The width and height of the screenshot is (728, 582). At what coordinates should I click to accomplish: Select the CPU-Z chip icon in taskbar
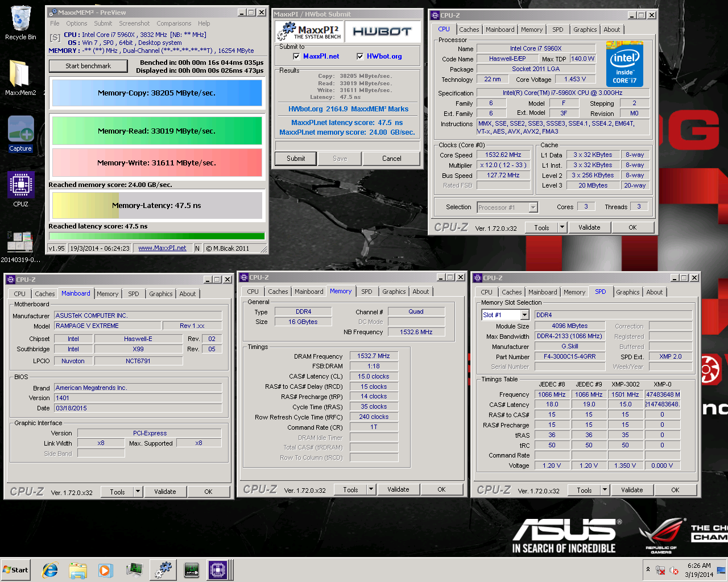(218, 569)
